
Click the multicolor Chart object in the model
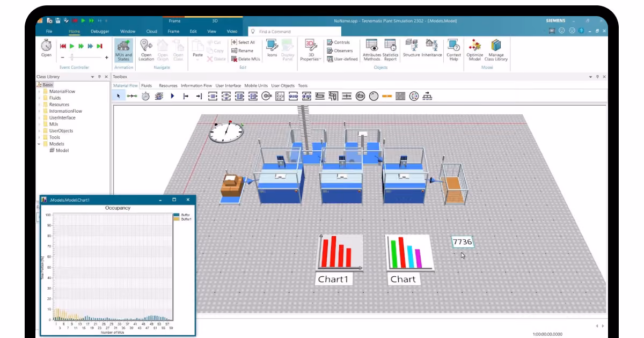pyautogui.click(x=408, y=252)
